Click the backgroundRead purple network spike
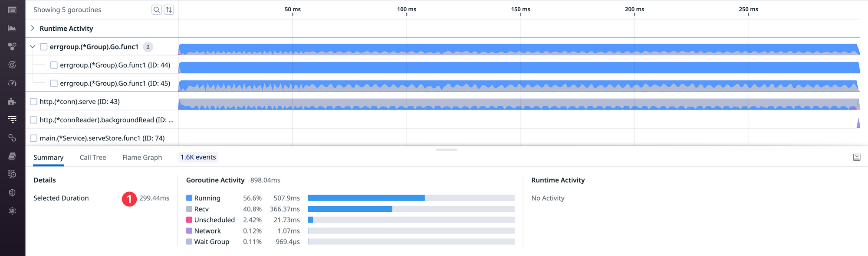Image resolution: width=868 pixels, height=256 pixels. (858, 123)
